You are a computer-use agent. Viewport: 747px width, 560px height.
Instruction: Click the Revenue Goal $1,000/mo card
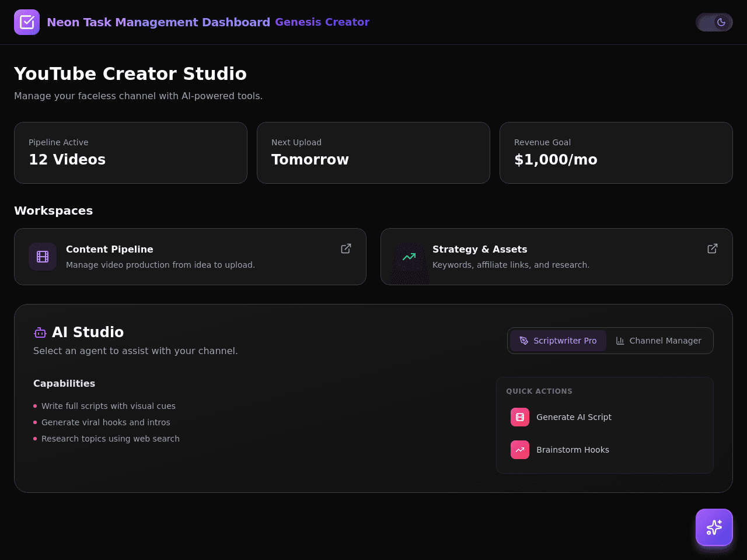click(616, 153)
